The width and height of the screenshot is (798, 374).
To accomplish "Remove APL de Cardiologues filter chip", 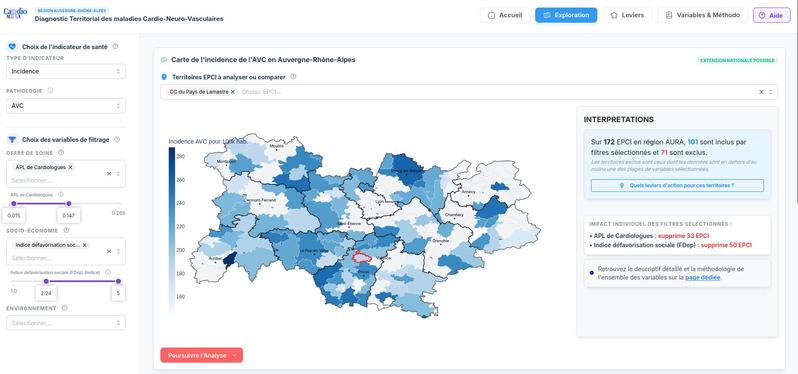I will [x=70, y=167].
